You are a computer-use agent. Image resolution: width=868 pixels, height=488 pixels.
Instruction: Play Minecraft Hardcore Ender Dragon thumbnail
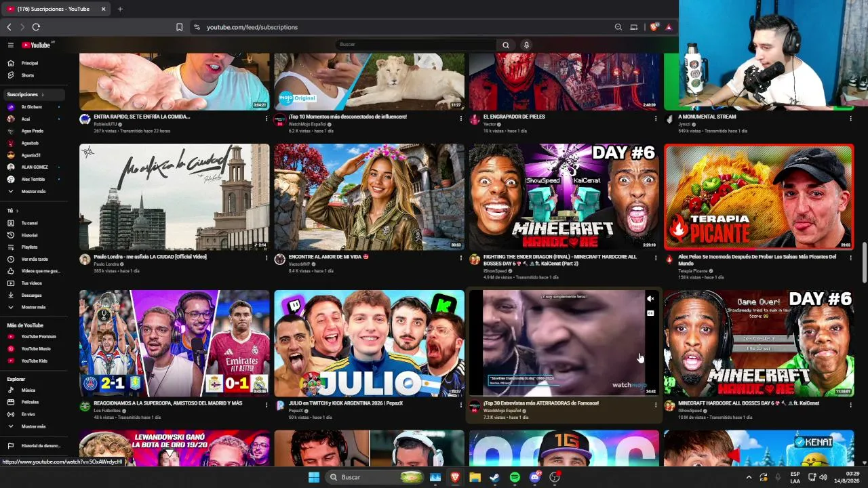[x=564, y=197]
